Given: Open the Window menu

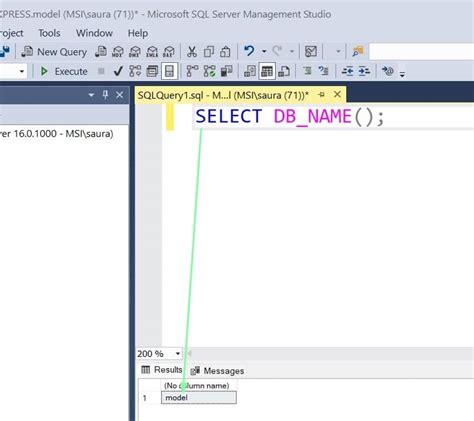Looking at the screenshot, I should (x=94, y=33).
